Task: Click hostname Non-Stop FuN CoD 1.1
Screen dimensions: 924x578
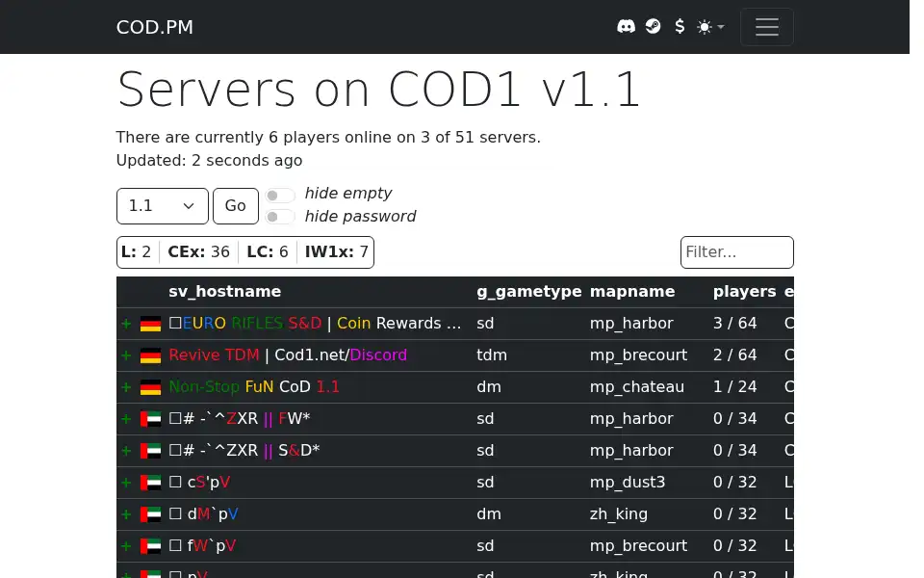Action: coord(254,387)
